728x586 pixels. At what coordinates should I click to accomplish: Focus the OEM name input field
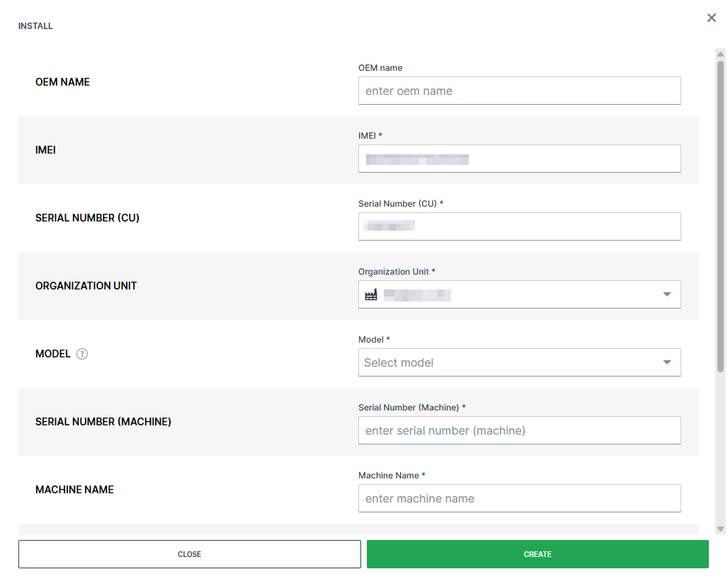pos(519,91)
